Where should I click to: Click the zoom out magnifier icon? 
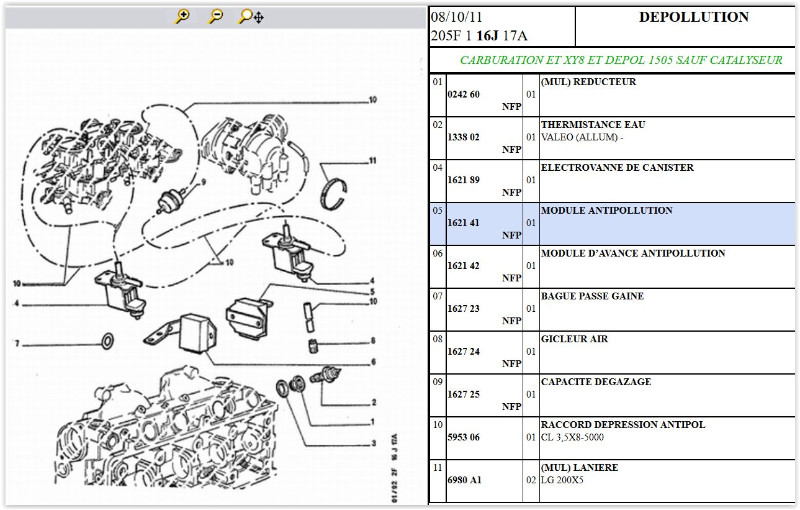(x=215, y=17)
